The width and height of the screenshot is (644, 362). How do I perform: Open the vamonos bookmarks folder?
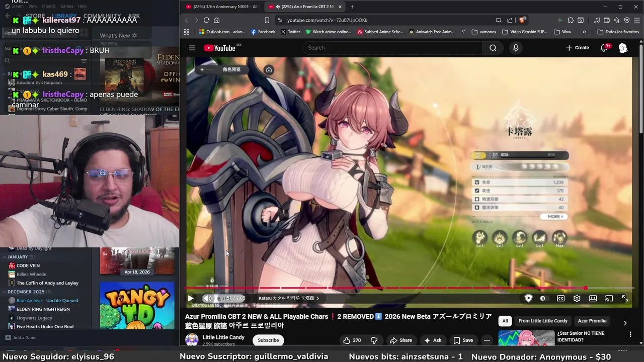pos(484,32)
